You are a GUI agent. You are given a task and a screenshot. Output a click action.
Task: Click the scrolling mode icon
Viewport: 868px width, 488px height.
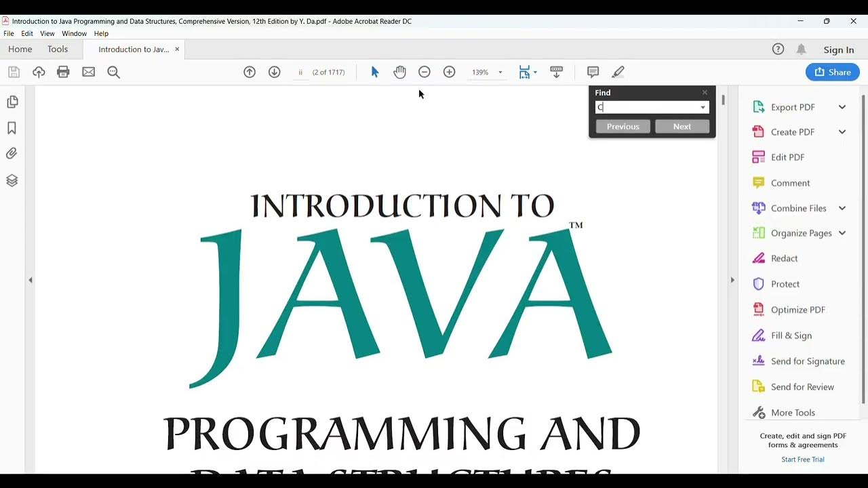coord(556,72)
